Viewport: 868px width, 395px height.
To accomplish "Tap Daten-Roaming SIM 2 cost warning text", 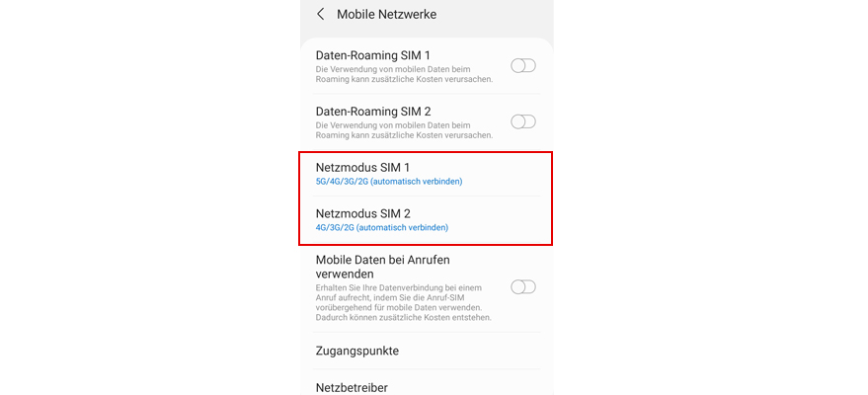I will point(404,130).
